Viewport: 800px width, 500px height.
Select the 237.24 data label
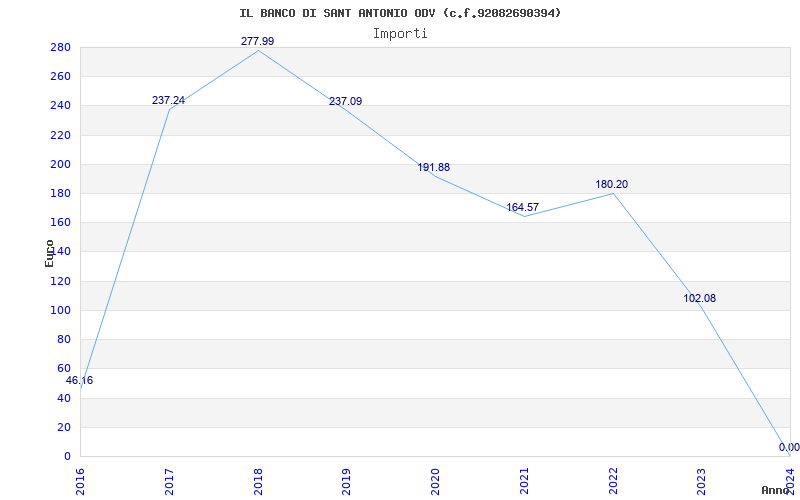[168, 101]
